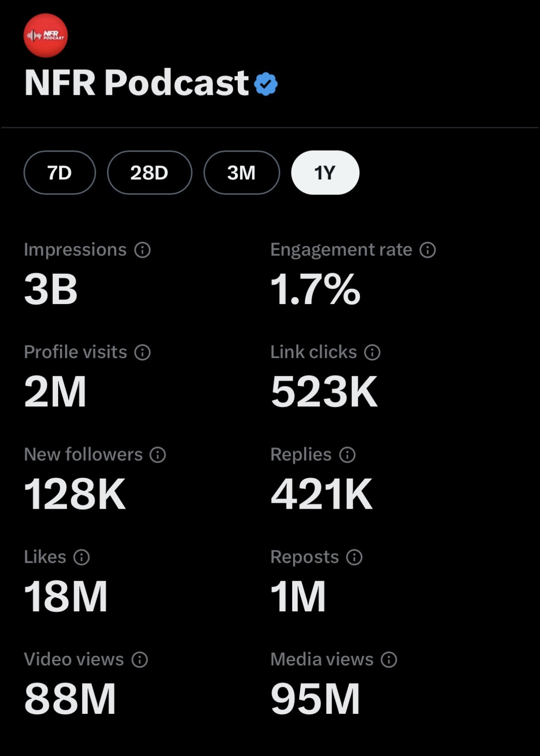Image resolution: width=540 pixels, height=756 pixels.
Task: Click the NFR Podcast account name
Action: coord(136,83)
